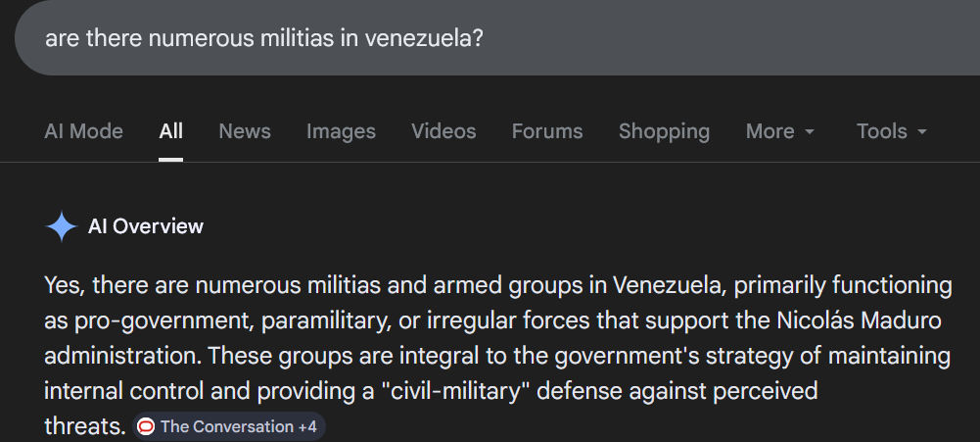Click the AI Overview answer paragraph

tap(490, 338)
